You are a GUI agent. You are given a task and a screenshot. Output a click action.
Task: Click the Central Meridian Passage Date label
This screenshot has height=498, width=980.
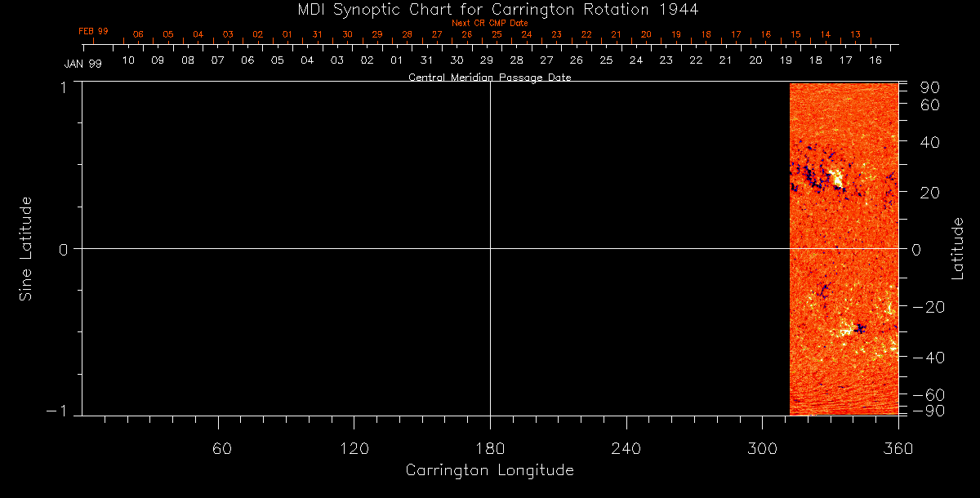click(489, 78)
